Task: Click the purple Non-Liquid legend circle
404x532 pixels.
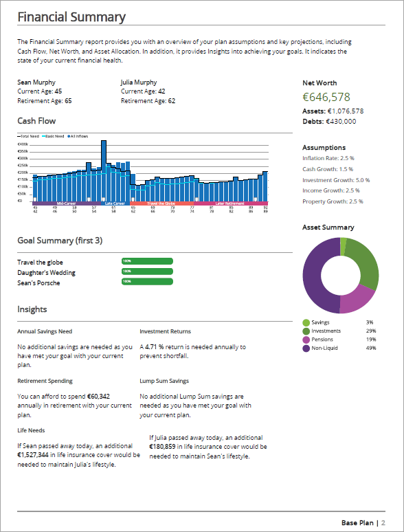Action: (306, 348)
